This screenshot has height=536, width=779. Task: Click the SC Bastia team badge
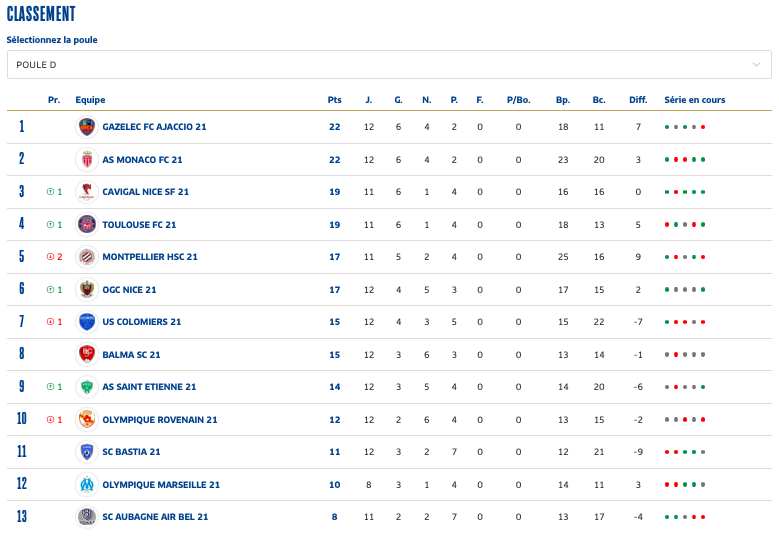(x=87, y=452)
